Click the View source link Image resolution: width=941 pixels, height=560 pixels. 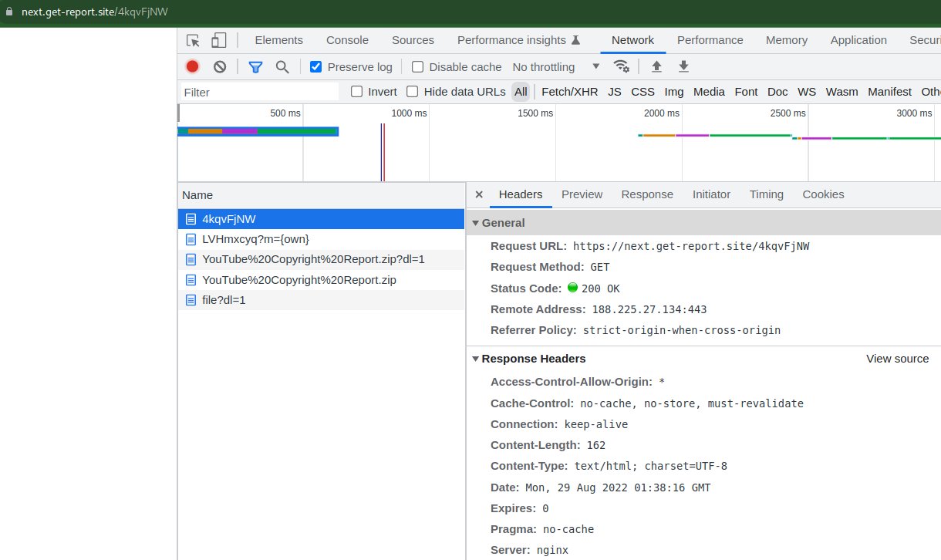tap(897, 359)
